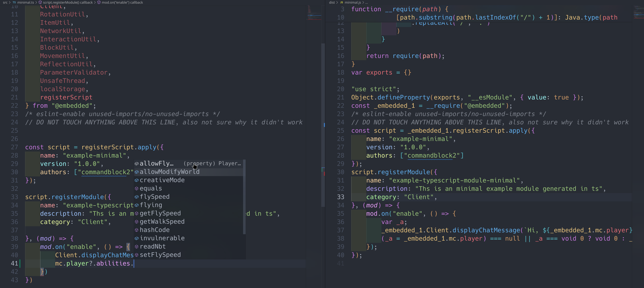The height and width of the screenshot is (288, 644).
Task: Click the symbol icon of script.registerModule() callback breadcrumb
Action: click(x=41, y=2)
